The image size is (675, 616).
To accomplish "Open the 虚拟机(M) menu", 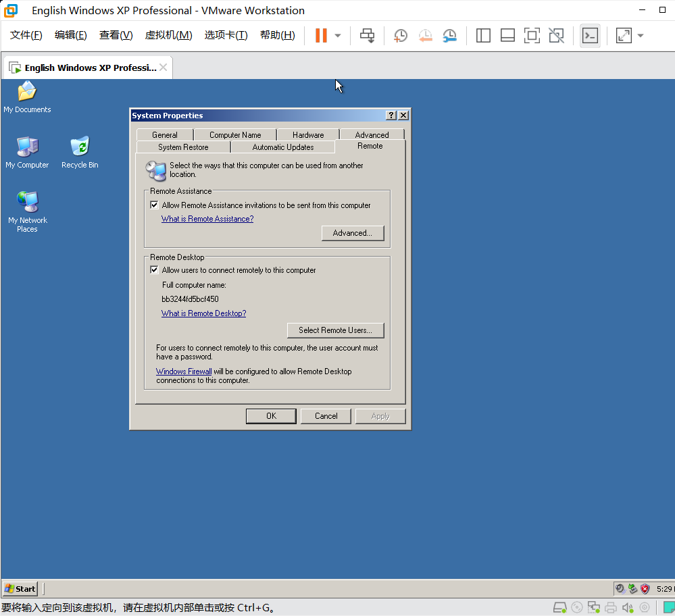I will pos(168,35).
